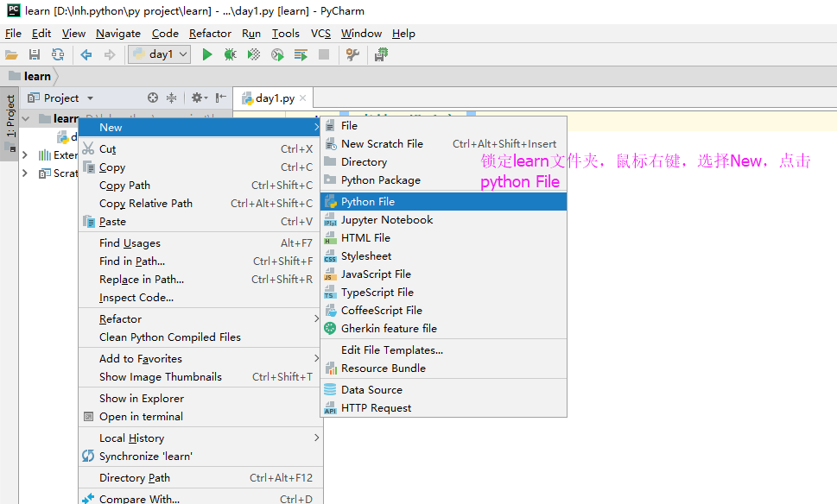
Task: Click the Forward navigation arrow
Action: (x=110, y=54)
